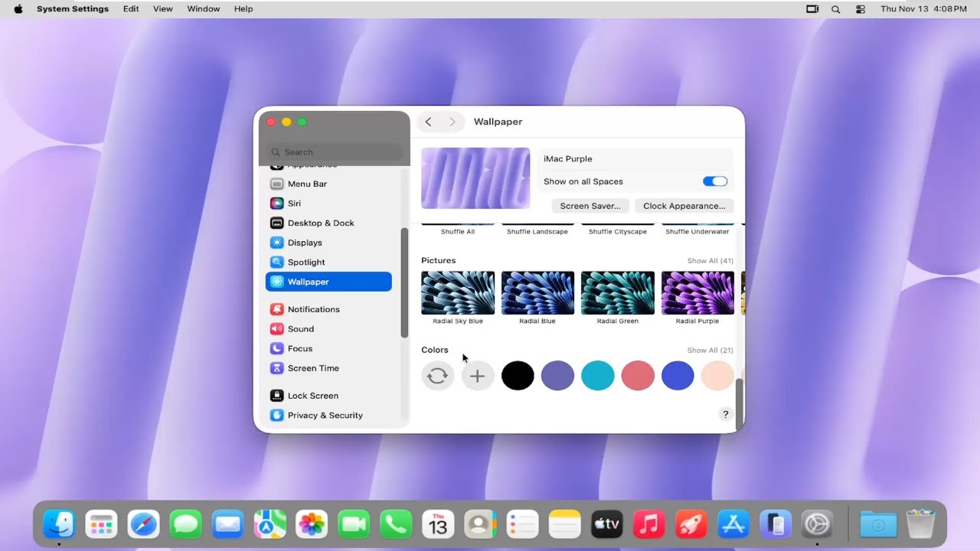Open the Edit menu

pos(131,8)
